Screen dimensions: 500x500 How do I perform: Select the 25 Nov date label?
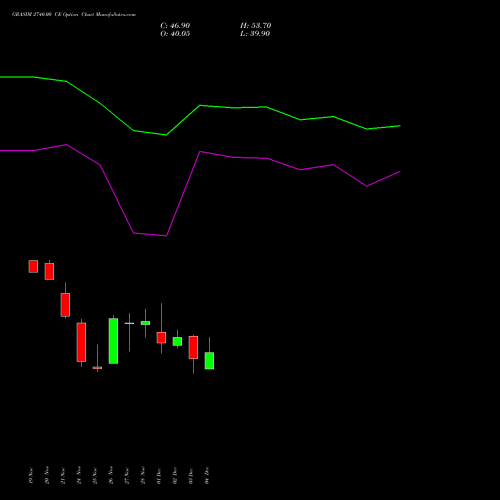[x=95, y=476]
